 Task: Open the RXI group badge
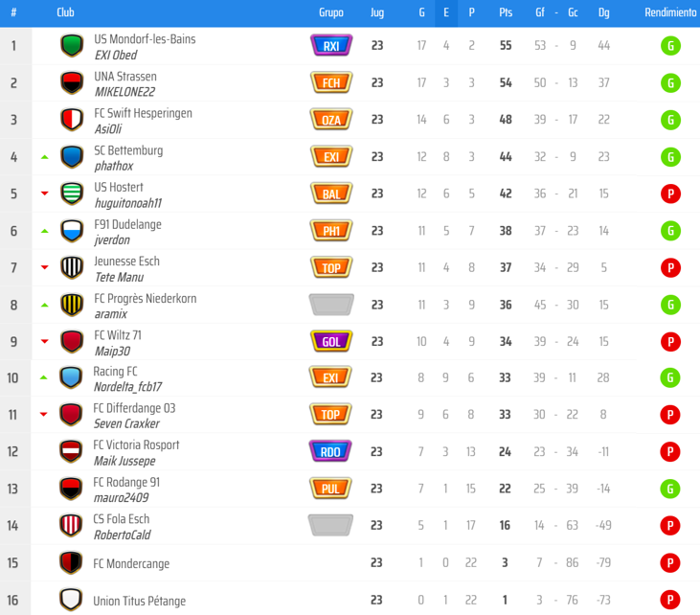tap(331, 46)
